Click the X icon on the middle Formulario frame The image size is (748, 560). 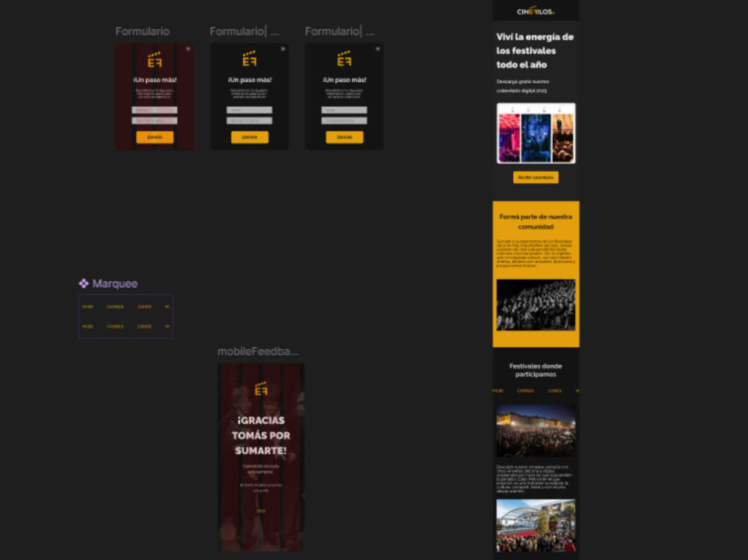point(283,49)
